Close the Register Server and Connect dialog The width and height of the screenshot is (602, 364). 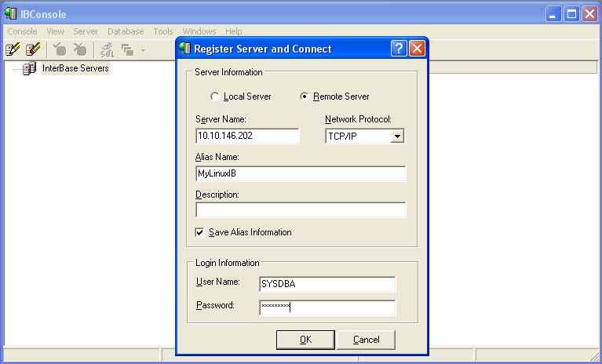point(417,49)
